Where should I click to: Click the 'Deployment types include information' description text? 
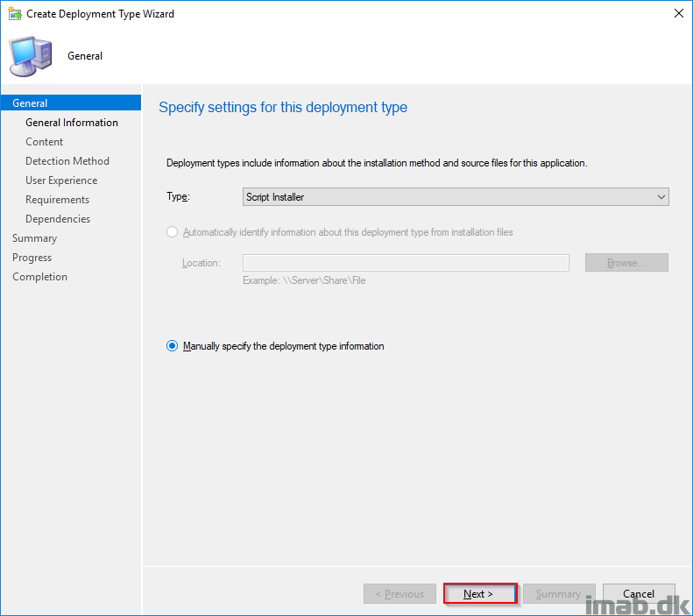(377, 163)
